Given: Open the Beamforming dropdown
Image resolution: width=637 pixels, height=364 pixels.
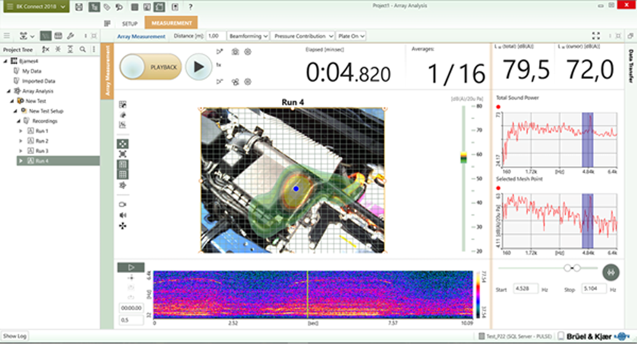Looking at the screenshot, I should 248,36.
